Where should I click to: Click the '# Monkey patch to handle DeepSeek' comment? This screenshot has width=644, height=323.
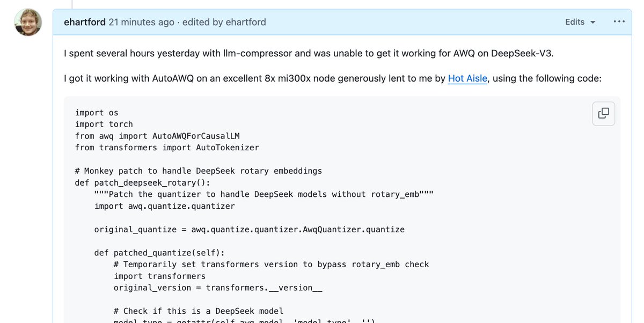pyautogui.click(x=199, y=171)
